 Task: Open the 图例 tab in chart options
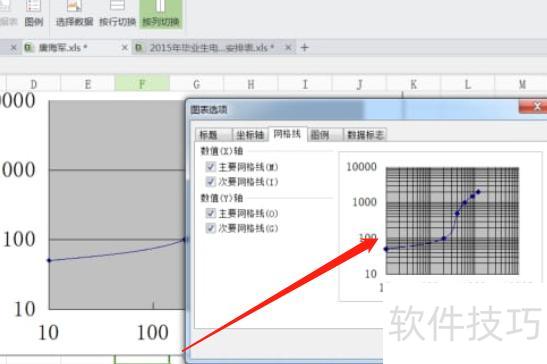pos(324,134)
